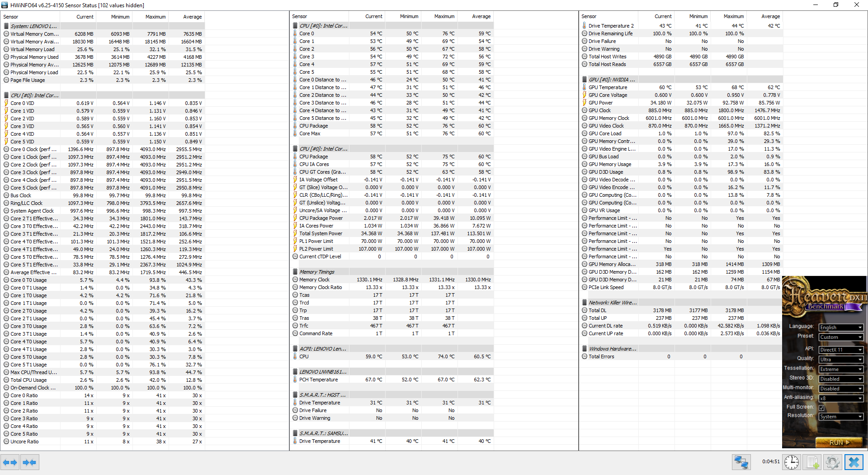Close sensor window with the blue X
The width and height of the screenshot is (868, 475).
854,462
